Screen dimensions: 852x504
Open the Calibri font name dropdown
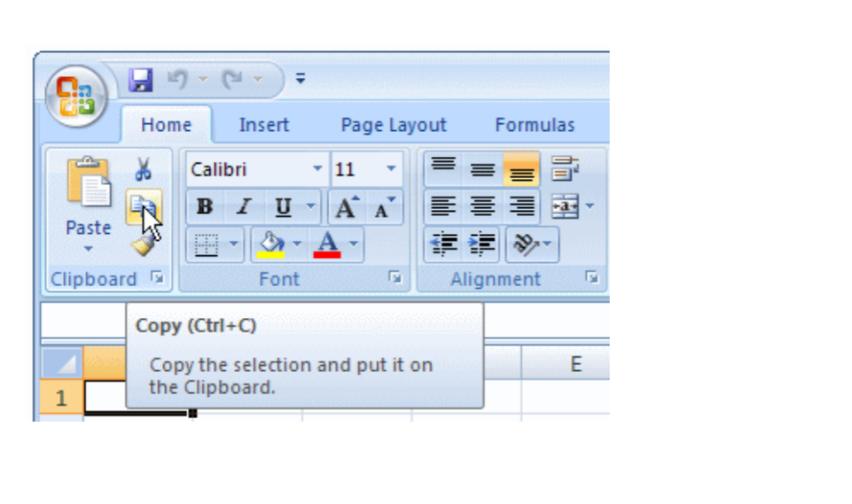coord(317,169)
